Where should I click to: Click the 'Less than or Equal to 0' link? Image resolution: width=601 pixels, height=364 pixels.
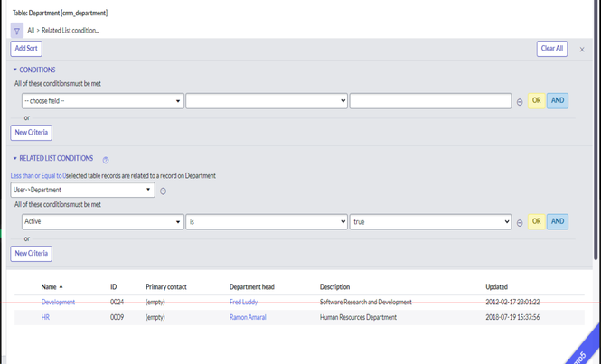(x=38, y=176)
